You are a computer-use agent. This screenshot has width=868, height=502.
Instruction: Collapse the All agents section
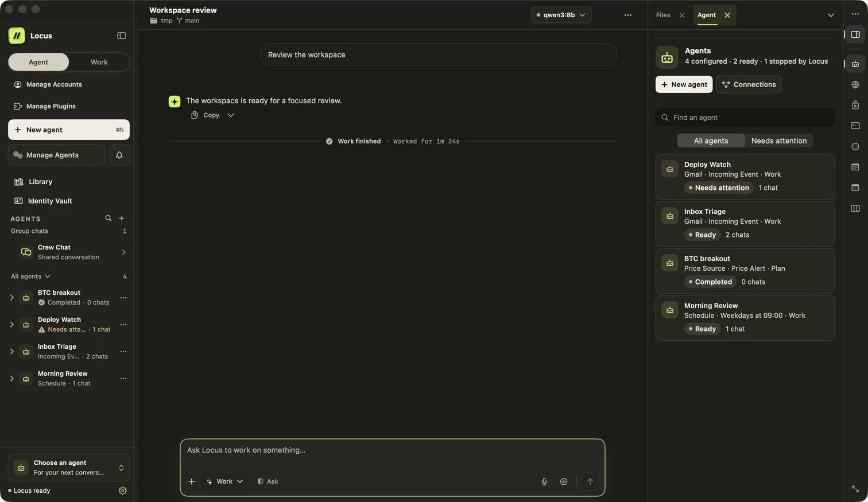click(x=31, y=277)
